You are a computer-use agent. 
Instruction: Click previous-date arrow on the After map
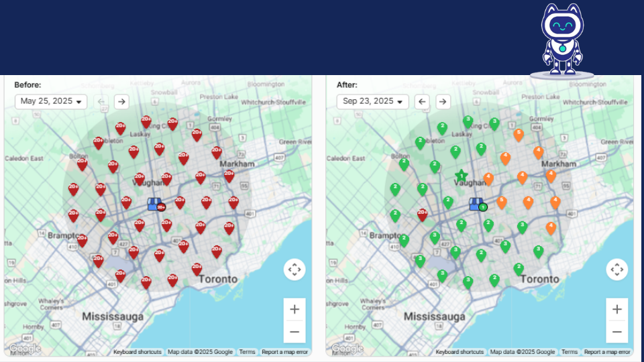[x=422, y=102]
